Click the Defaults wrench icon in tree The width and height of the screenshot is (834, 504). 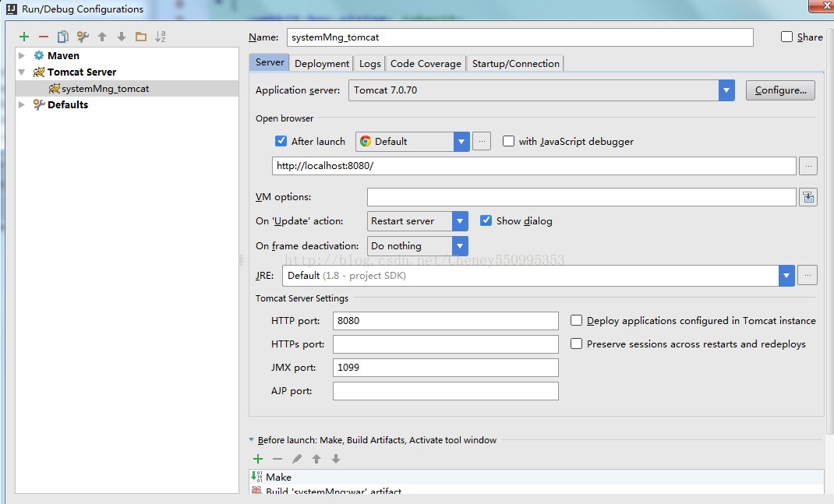pos(39,104)
